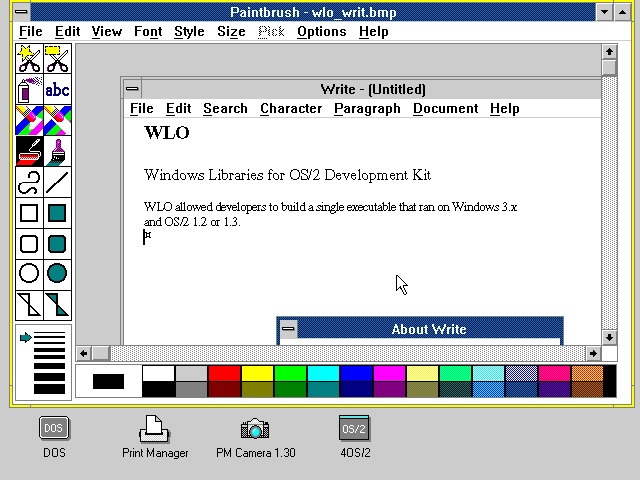640x480 pixels.
Task: Click the 'WLO' heading in canvas
Action: coord(167,133)
